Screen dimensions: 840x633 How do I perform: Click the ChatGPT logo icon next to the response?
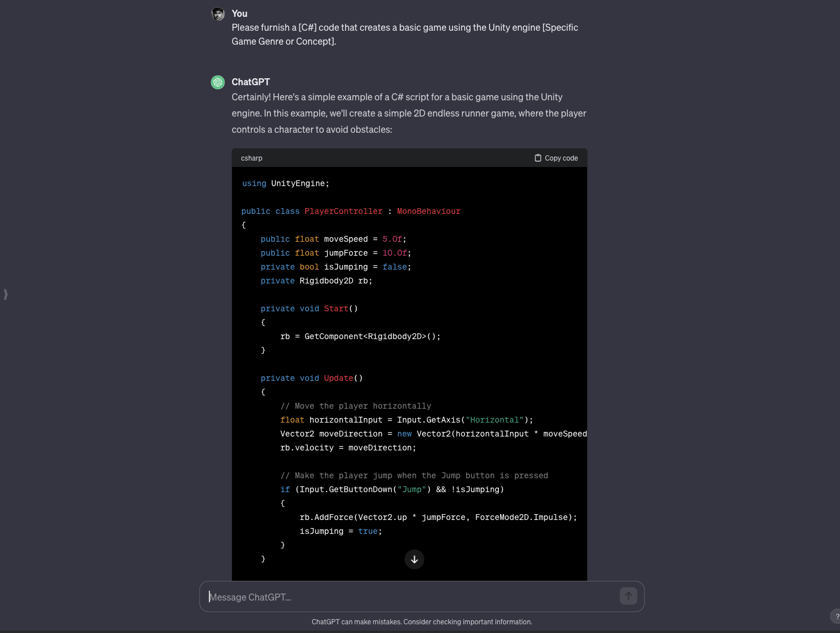[x=218, y=82]
